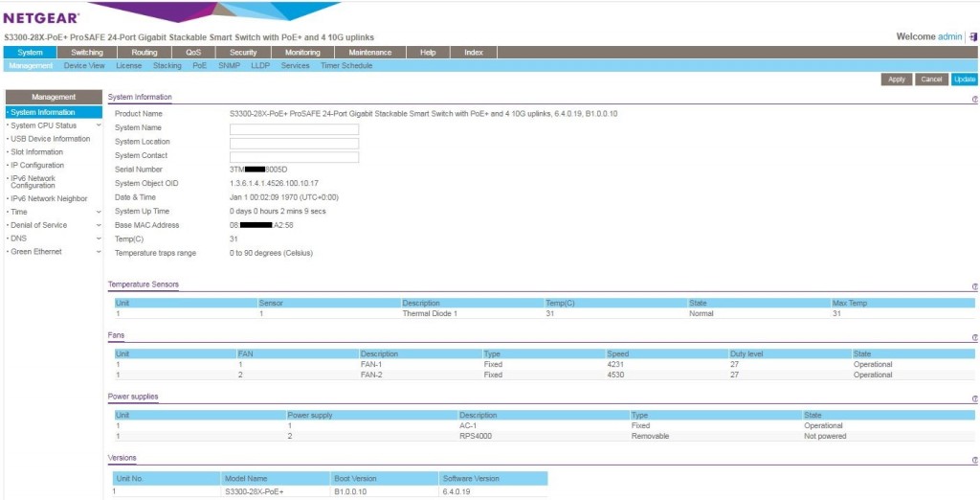
Task: Select System Information in sidebar
Action: (53, 113)
